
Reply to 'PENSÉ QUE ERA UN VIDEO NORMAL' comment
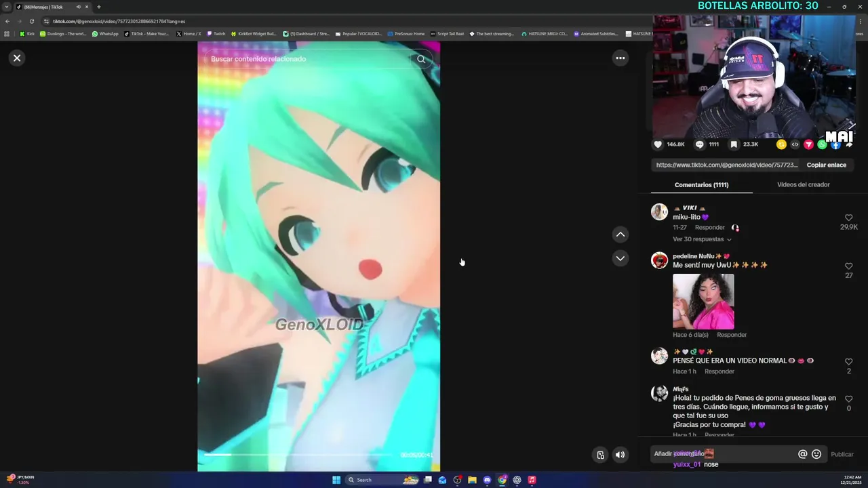tap(719, 371)
